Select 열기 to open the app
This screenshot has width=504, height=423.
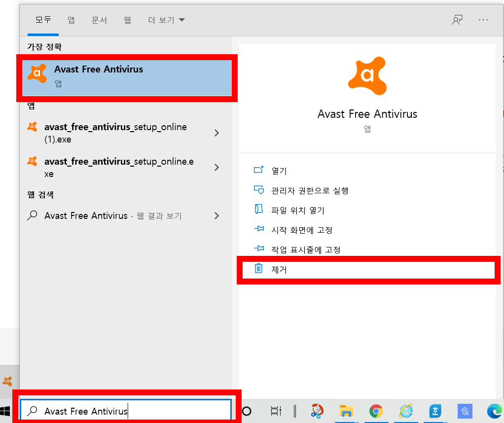pyautogui.click(x=279, y=171)
